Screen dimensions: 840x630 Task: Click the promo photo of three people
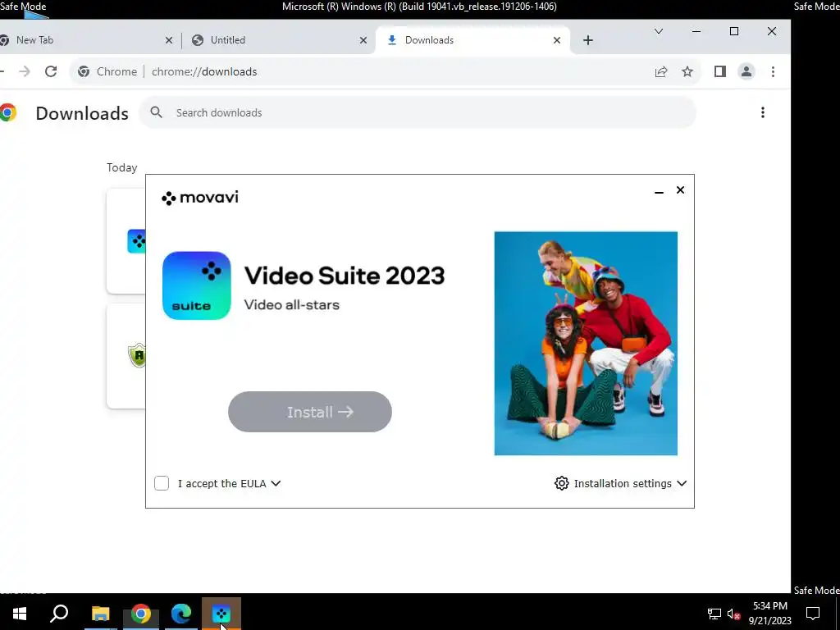pos(586,344)
